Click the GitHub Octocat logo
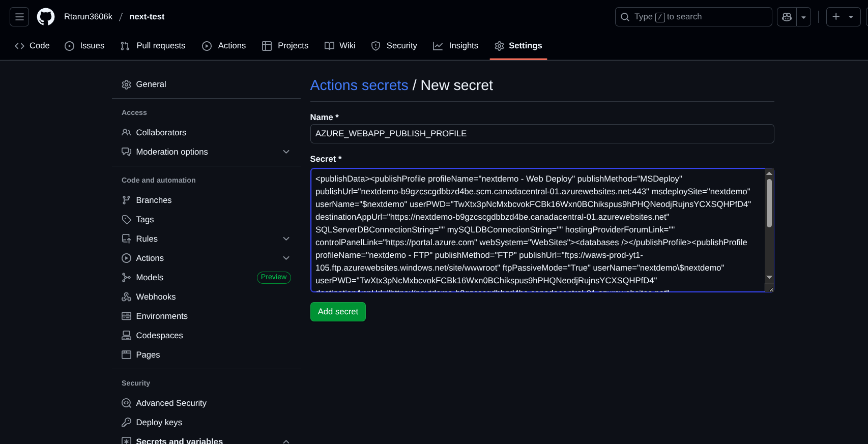The width and height of the screenshot is (868, 444). 46,17
